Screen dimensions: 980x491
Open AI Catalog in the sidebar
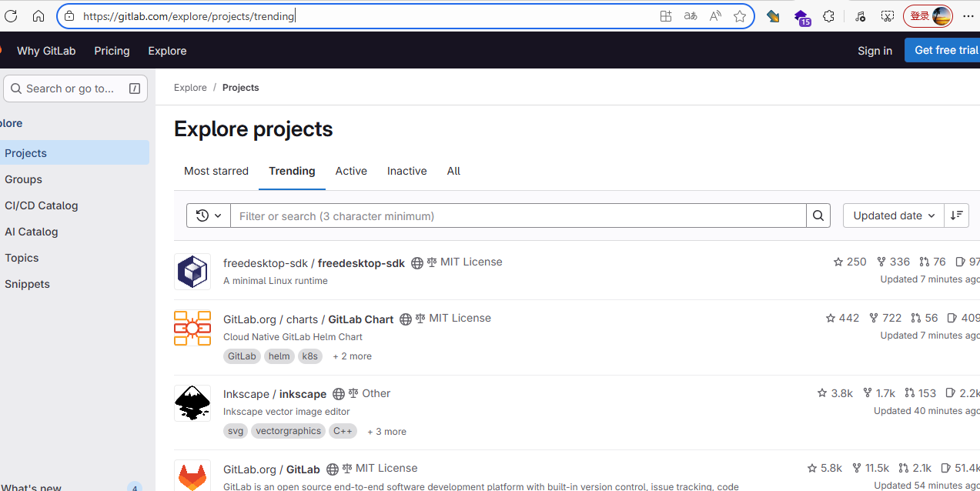click(x=74, y=232)
